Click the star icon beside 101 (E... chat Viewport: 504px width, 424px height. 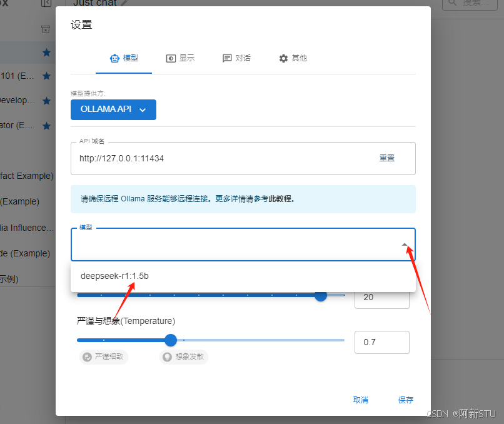coord(47,76)
